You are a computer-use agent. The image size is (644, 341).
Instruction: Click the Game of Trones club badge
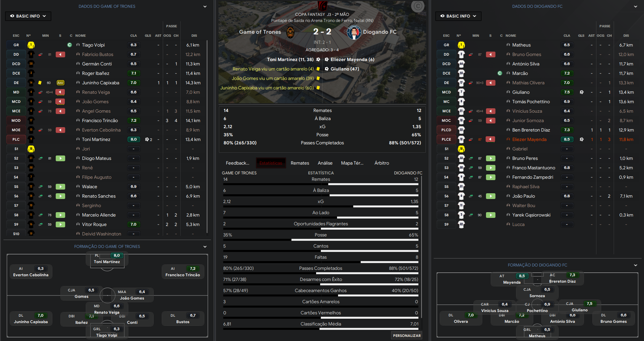290,32
